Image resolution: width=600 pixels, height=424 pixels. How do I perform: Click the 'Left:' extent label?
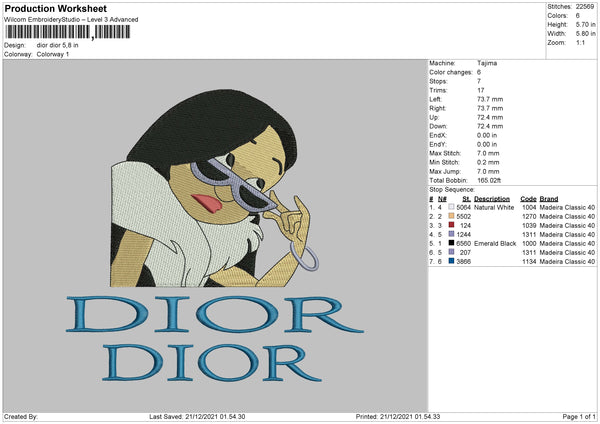pyautogui.click(x=435, y=99)
